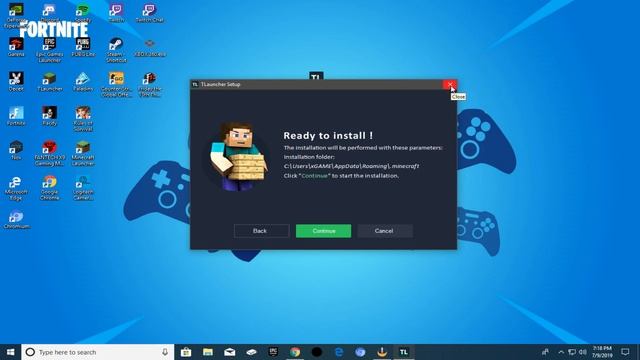This screenshot has height=360, width=640.
Task: Open Mail app from the taskbar
Action: tap(229, 352)
